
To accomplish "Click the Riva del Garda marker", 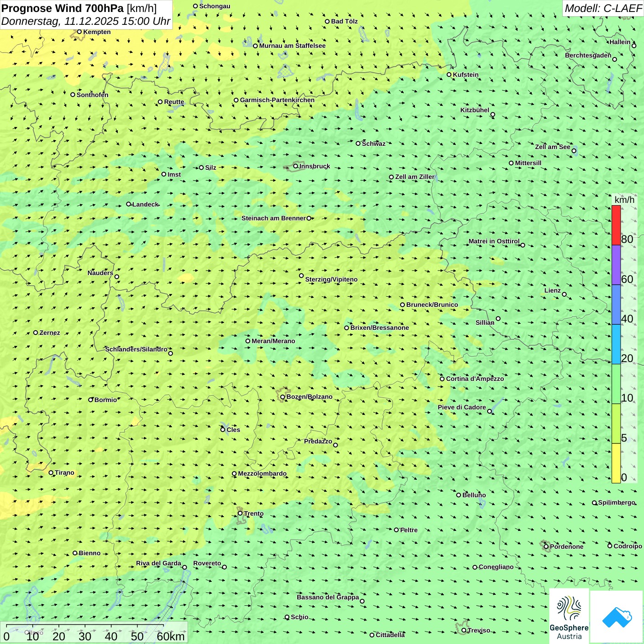I will pyautogui.click(x=184, y=567).
